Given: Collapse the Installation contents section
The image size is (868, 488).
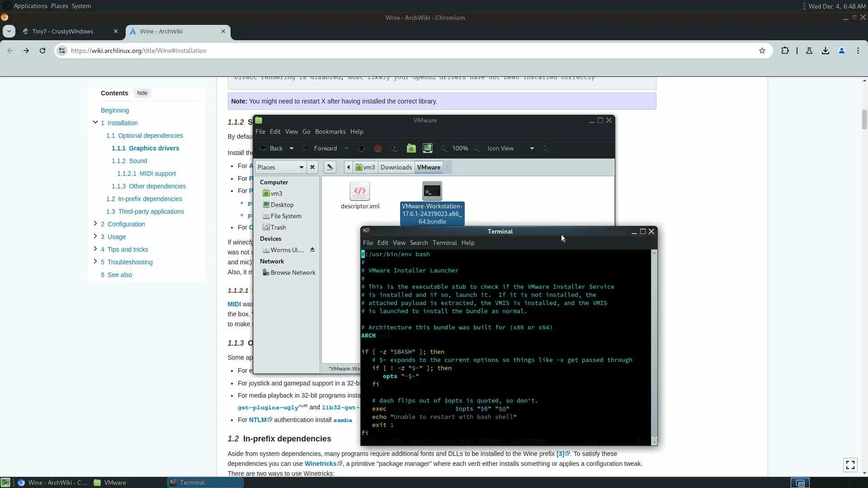Looking at the screenshot, I should (x=95, y=122).
